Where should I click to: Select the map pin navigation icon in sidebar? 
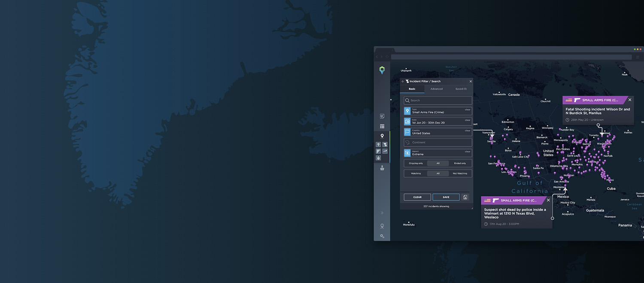(382, 136)
